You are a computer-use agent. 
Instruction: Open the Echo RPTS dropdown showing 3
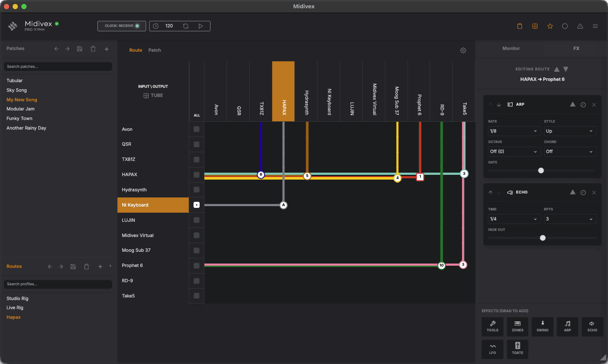point(570,219)
